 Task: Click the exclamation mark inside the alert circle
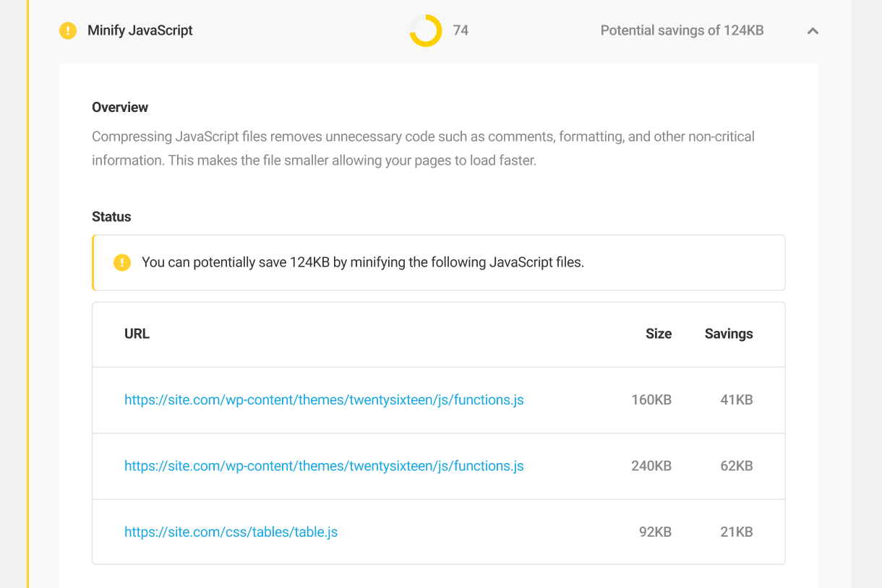[122, 262]
